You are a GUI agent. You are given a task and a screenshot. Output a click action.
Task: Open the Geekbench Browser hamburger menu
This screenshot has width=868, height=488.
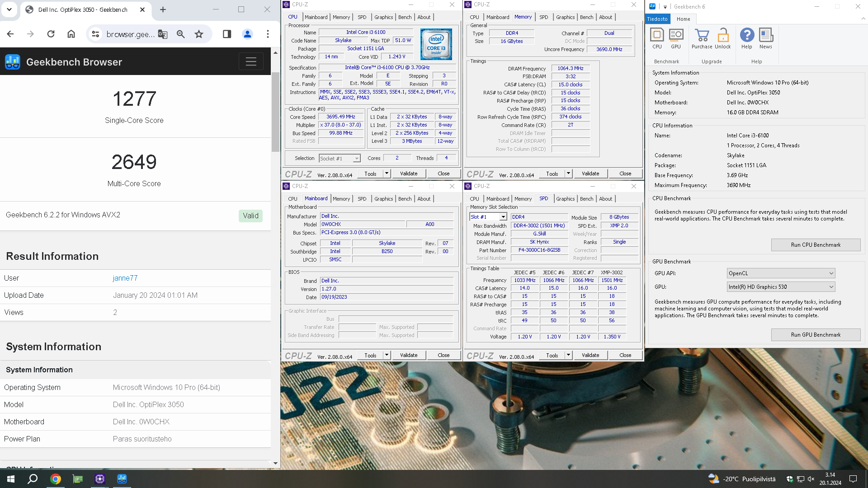(251, 61)
